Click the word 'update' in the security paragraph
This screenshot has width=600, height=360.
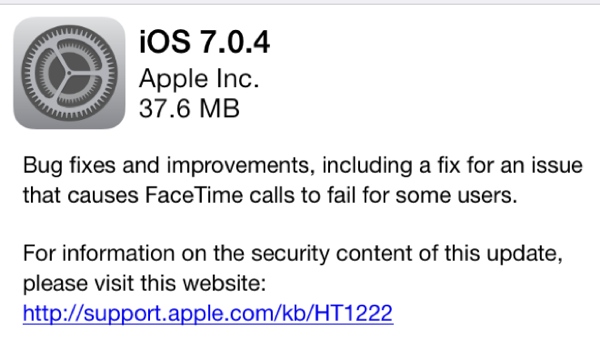[x=522, y=254]
